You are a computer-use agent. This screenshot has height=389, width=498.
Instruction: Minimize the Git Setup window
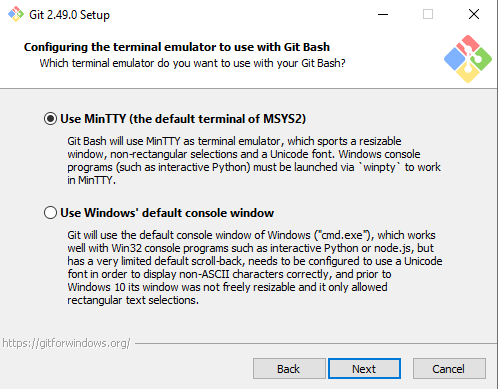point(383,14)
